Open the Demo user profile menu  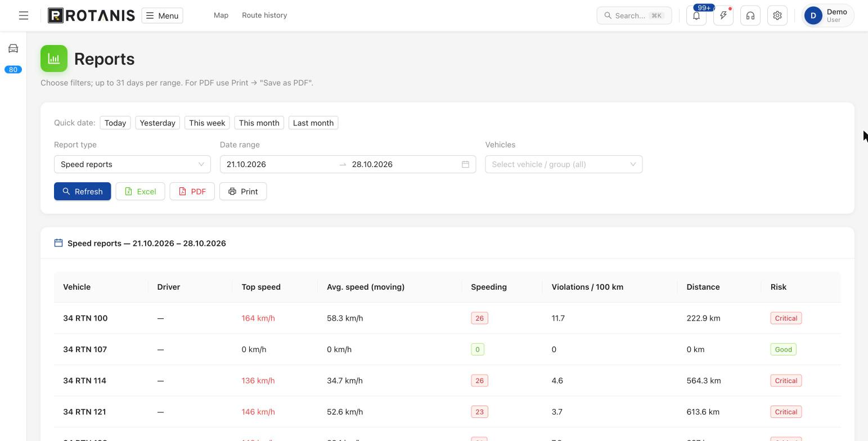click(x=828, y=16)
